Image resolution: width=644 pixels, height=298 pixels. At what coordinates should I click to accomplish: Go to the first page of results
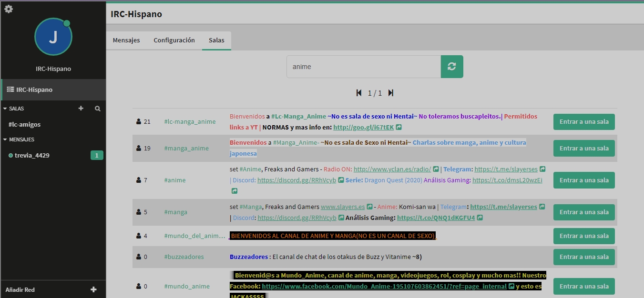[x=359, y=93]
